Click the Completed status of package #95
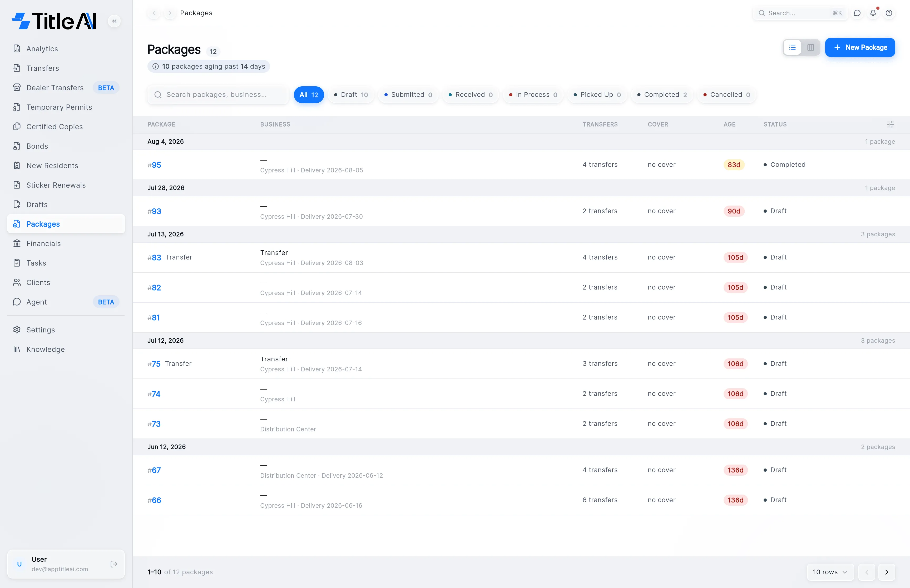This screenshot has width=910, height=588. (x=784, y=165)
